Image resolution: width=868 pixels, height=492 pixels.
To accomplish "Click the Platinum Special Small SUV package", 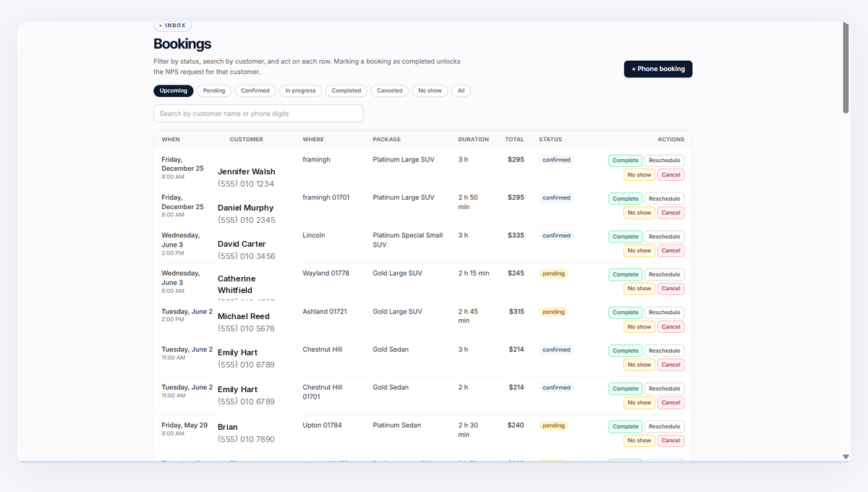I will click(408, 240).
